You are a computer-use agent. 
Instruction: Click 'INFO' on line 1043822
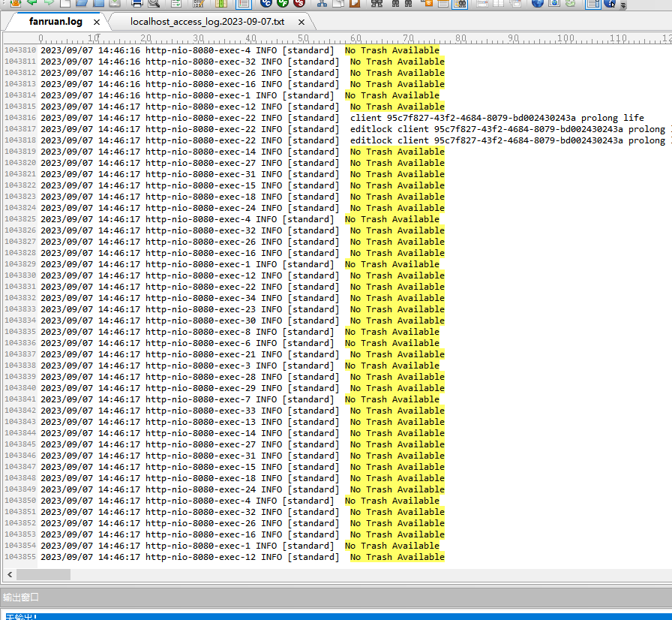[271, 185]
